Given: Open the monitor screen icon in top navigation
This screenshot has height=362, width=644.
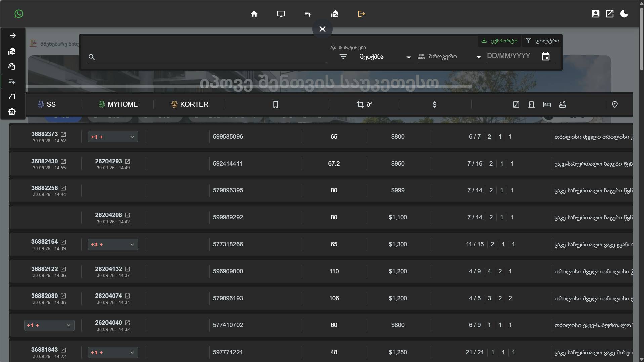Looking at the screenshot, I should pyautogui.click(x=281, y=14).
